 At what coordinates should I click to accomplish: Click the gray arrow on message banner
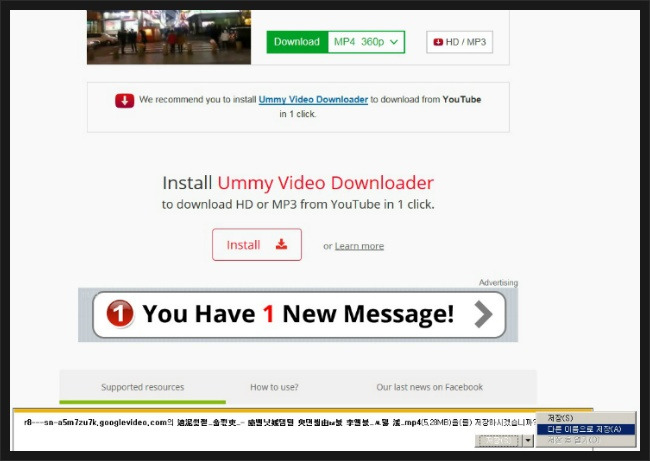click(483, 314)
